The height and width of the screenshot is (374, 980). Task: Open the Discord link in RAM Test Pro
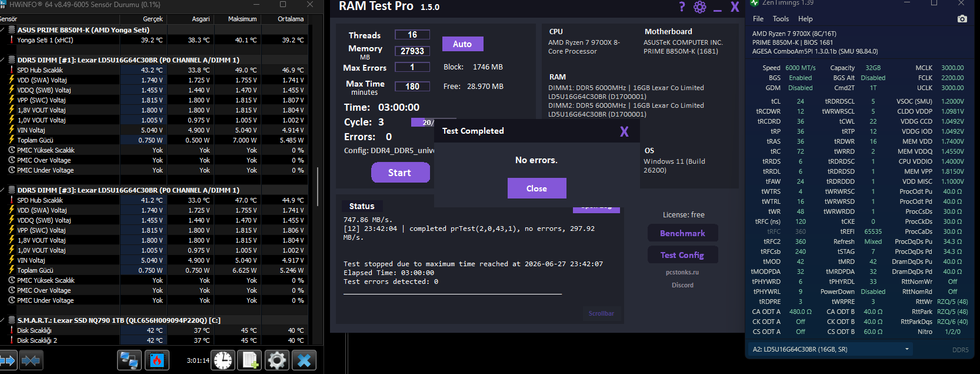pyautogui.click(x=682, y=285)
